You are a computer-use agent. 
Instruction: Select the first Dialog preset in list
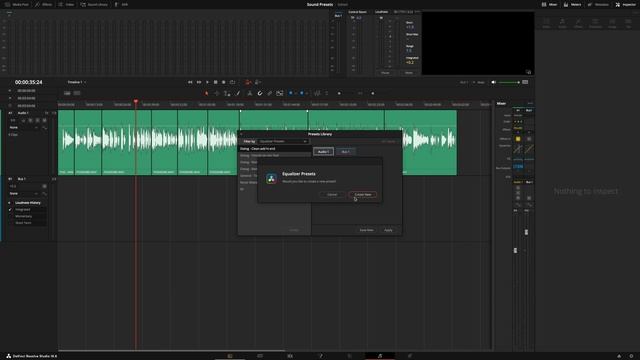tap(275, 149)
